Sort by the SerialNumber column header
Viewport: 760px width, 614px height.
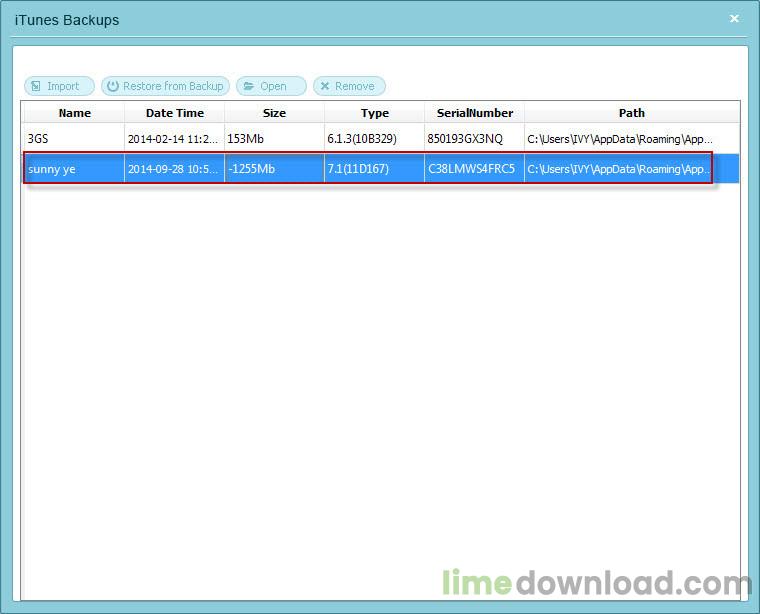[475, 113]
